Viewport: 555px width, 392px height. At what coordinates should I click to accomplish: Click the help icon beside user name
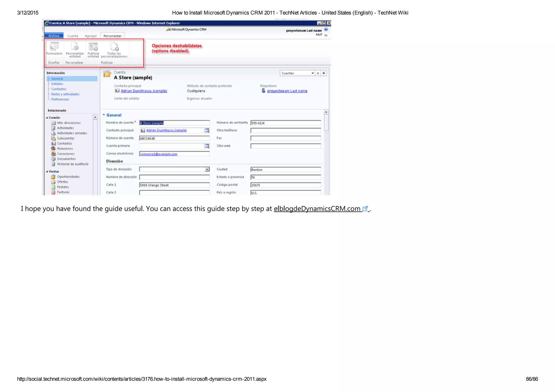[326, 30]
